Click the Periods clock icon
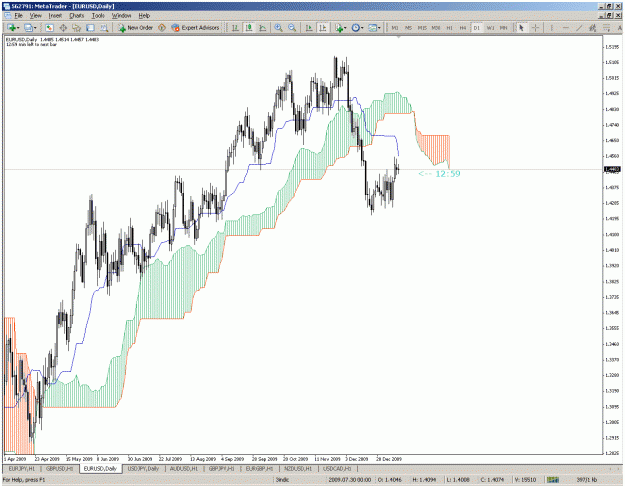Viewport: 625px width, 486px height. (x=356, y=28)
